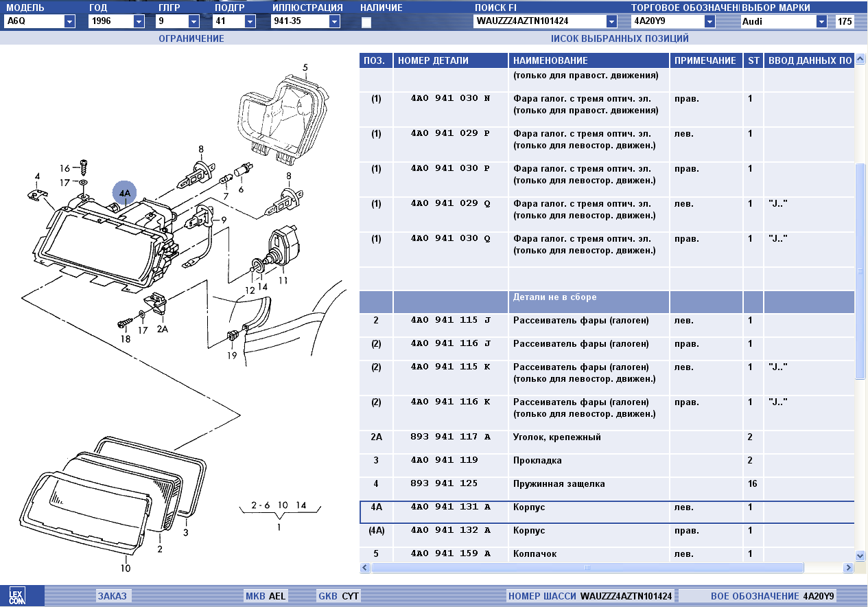
Task: Select callout 6 in the diagram
Action: tap(241, 189)
